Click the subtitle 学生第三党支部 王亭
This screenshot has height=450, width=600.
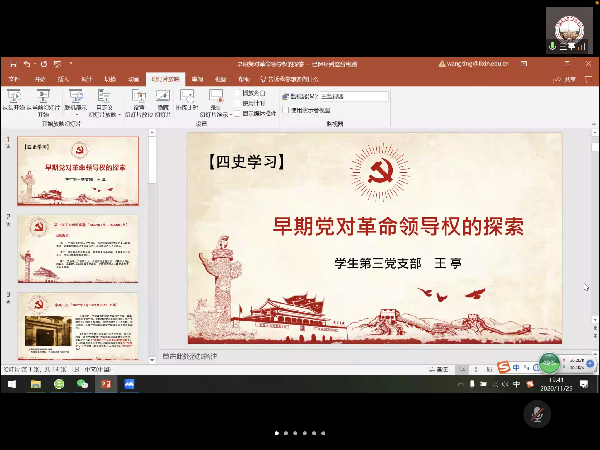(x=398, y=263)
